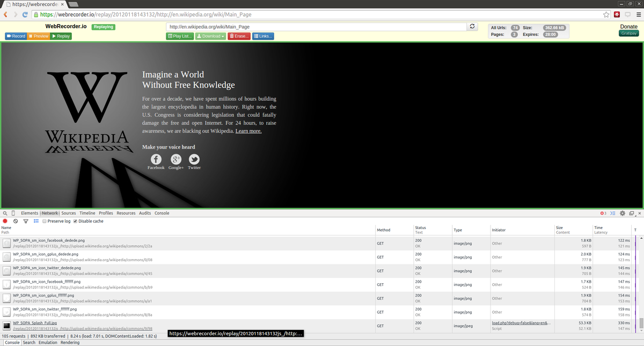Share on Facebook icon in blackout page
The image size is (644, 346).
point(156,159)
